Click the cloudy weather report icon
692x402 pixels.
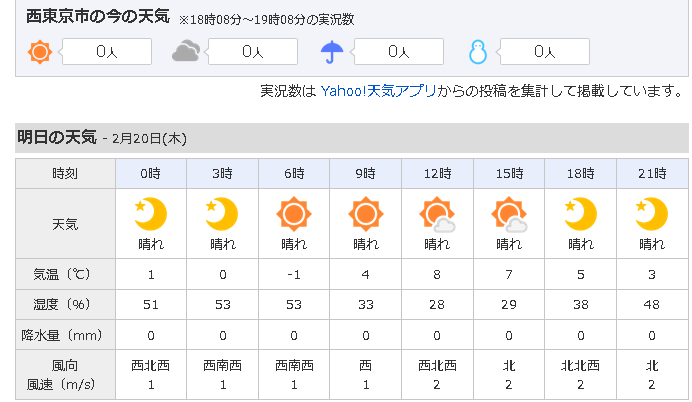point(186,51)
